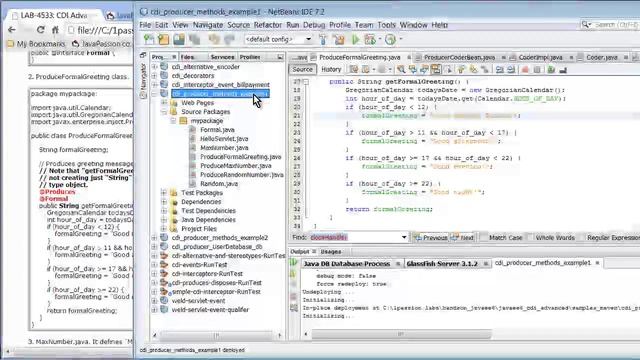Expand the Test Packages node
Image resolution: width=640 pixels, height=360 pixels.
pyautogui.click(x=164, y=193)
